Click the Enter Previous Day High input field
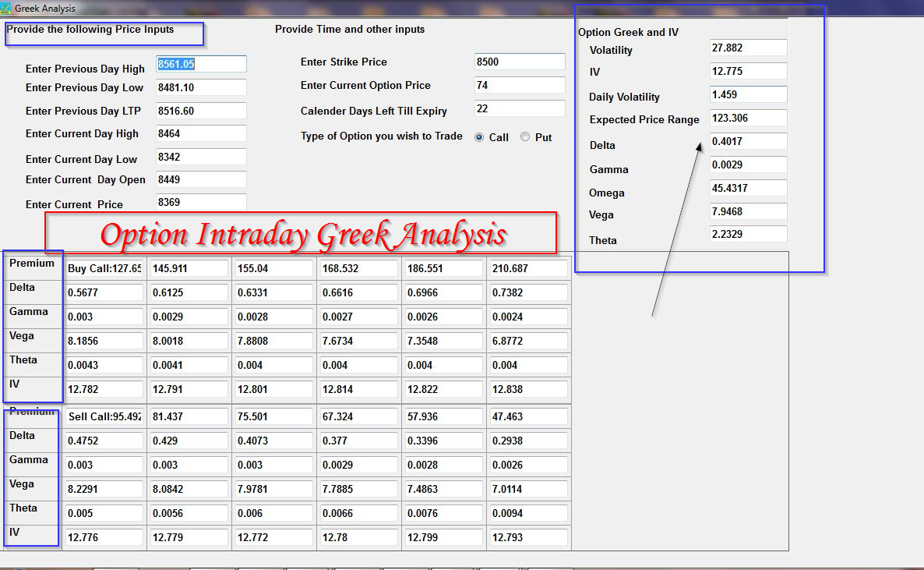The width and height of the screenshot is (924, 570). [x=200, y=64]
